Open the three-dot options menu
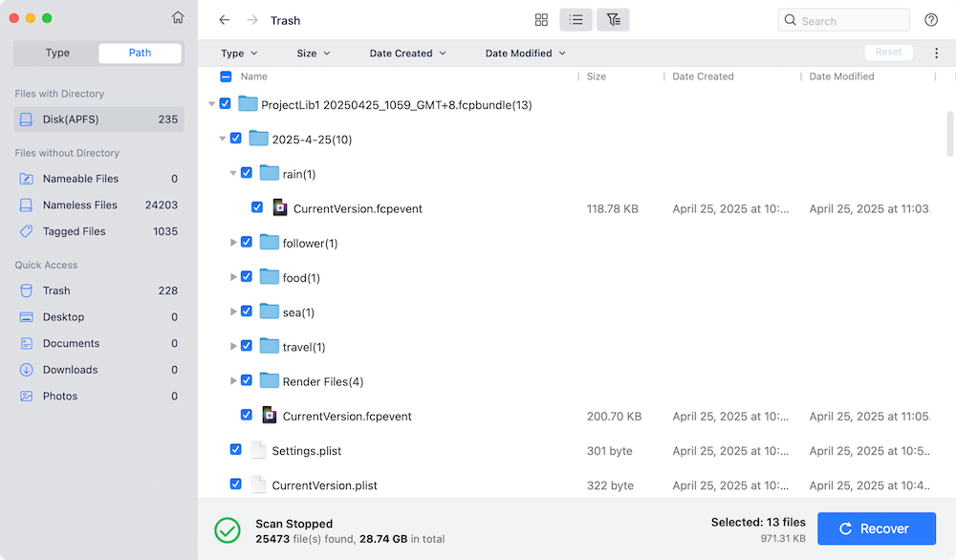The image size is (956, 560). point(936,53)
